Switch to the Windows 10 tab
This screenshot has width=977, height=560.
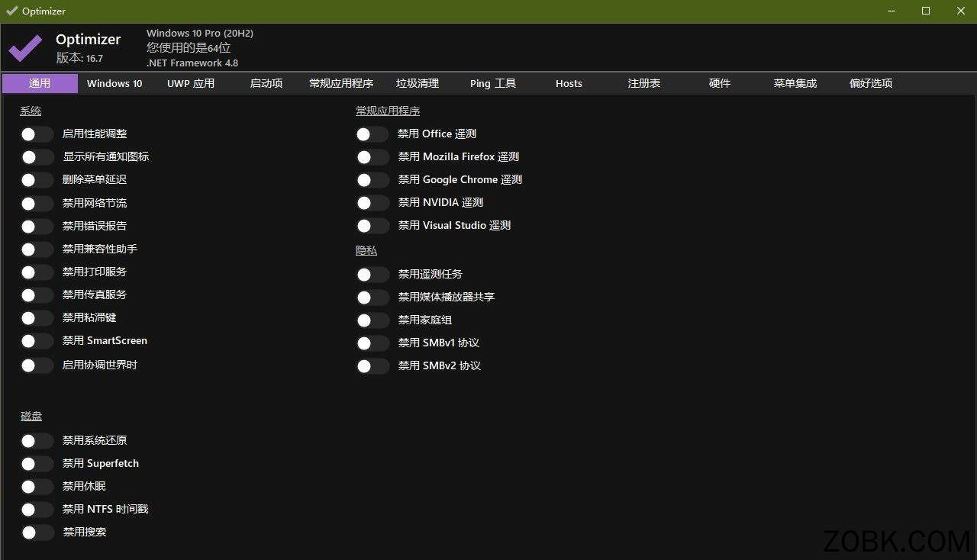(114, 83)
